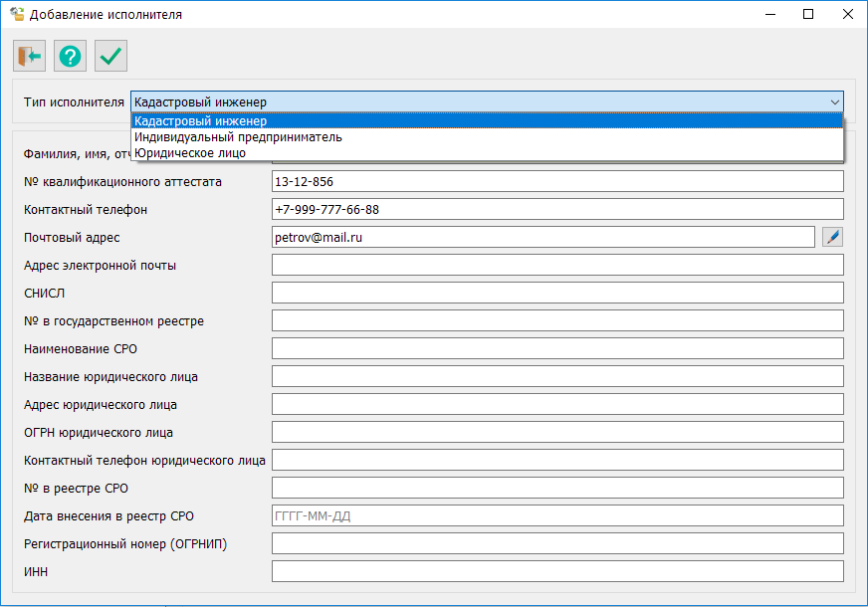Confirm with the green checkmark icon

click(x=111, y=57)
